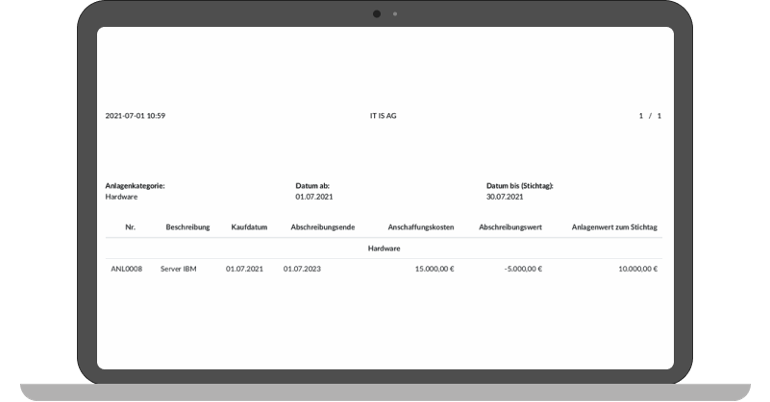Click the page indicator 1 / 1
This screenshot has height=402, width=770.
click(x=650, y=116)
